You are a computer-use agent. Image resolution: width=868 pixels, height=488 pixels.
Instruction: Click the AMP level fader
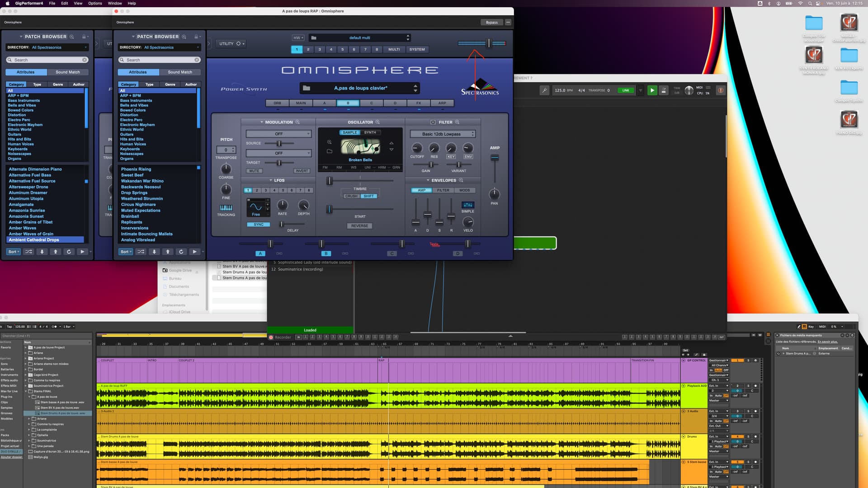[495, 158]
